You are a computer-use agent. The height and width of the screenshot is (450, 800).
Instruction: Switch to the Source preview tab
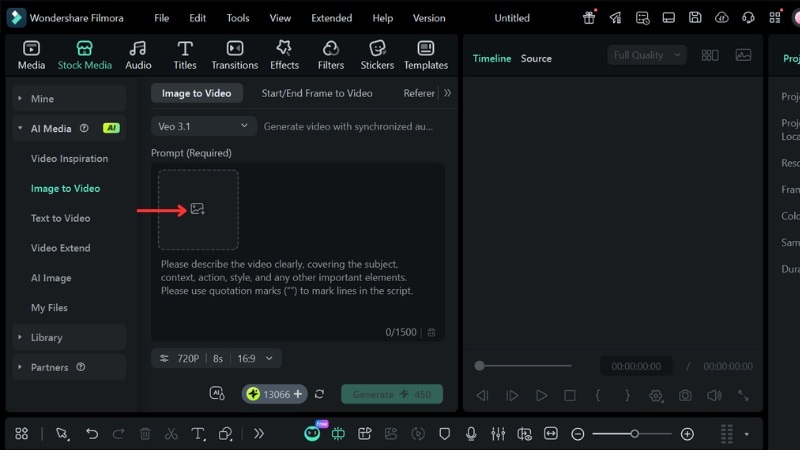click(x=536, y=58)
